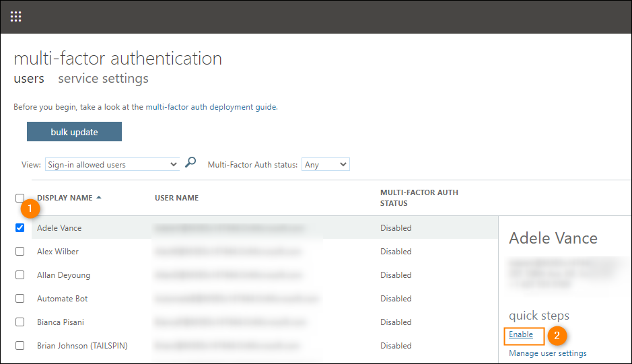Select the Allan Deyoung name
This screenshot has height=364, width=632.
click(64, 275)
